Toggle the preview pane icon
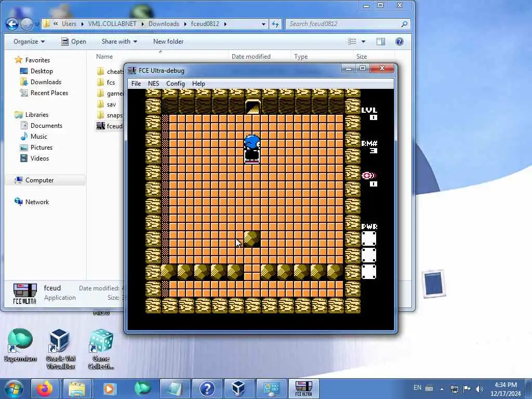The height and width of the screenshot is (399, 532). pos(381,42)
